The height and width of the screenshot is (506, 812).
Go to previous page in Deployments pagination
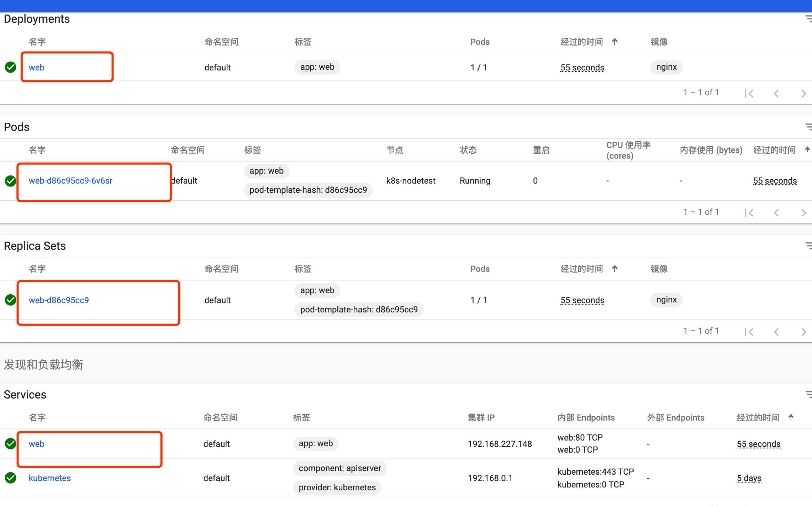pos(776,94)
